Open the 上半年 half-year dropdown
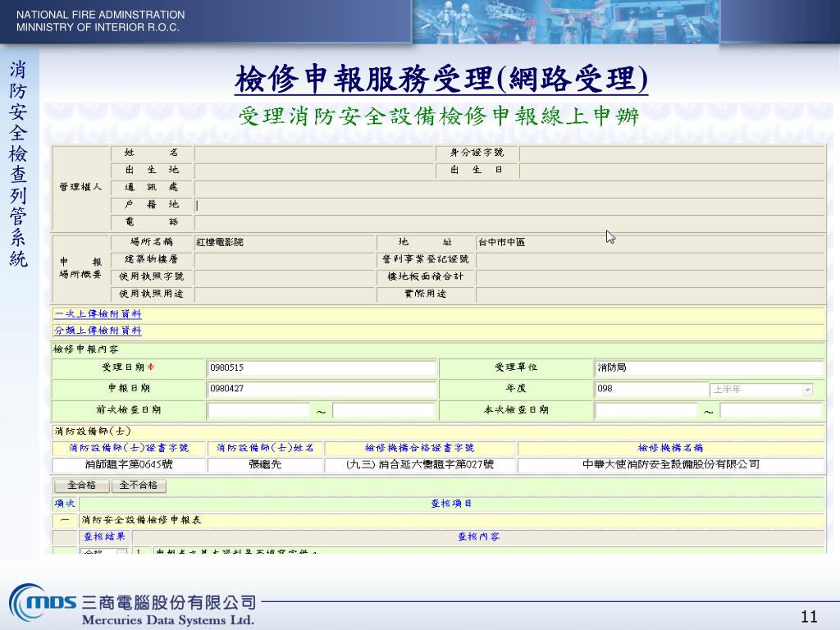This screenshot has width=840, height=630. pyautogui.click(x=761, y=390)
